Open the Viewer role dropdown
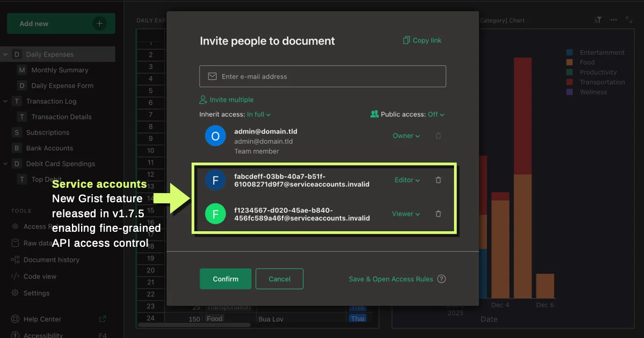The image size is (644, 338). (406, 214)
